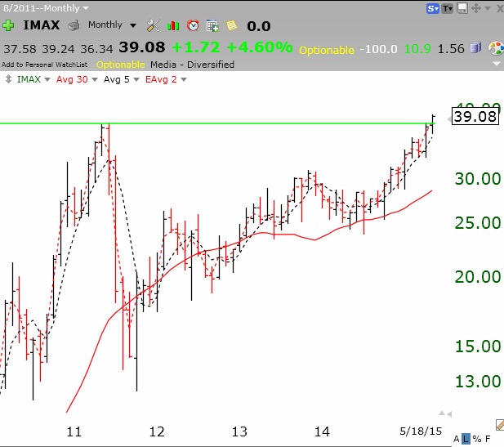Click the Media - Diversified industry text
The height and width of the screenshot is (447, 504).
192,65
